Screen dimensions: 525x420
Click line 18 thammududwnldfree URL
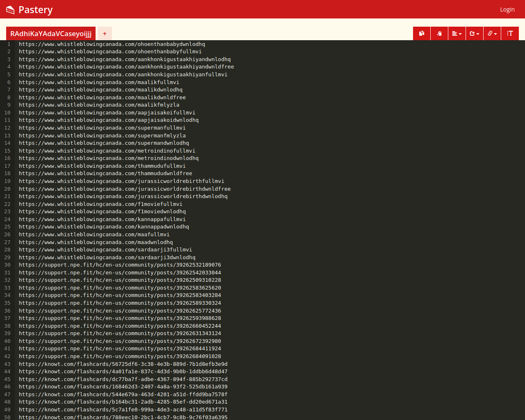pos(105,173)
